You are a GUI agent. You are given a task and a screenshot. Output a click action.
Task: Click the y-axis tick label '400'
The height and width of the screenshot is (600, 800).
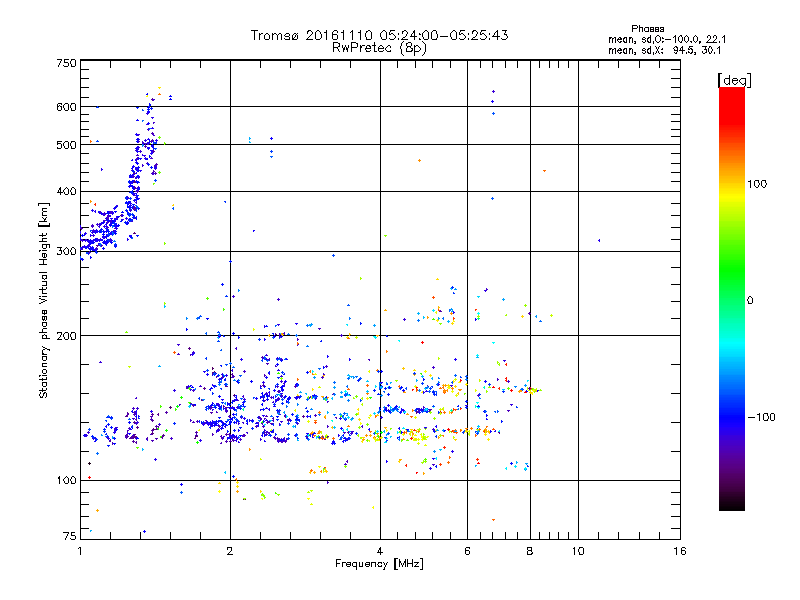[66, 191]
